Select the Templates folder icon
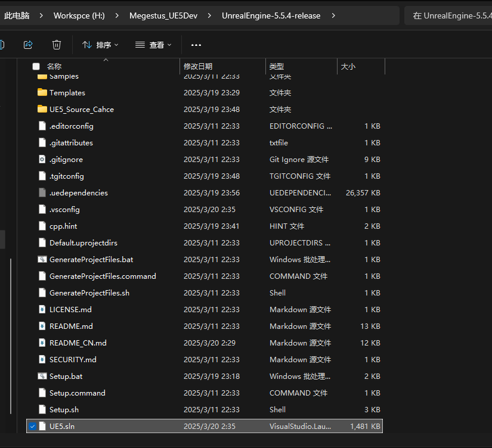The image size is (492, 448). point(42,92)
